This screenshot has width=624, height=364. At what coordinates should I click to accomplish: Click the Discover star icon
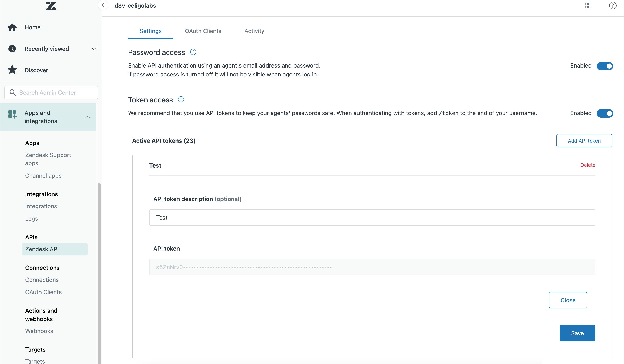(x=12, y=70)
